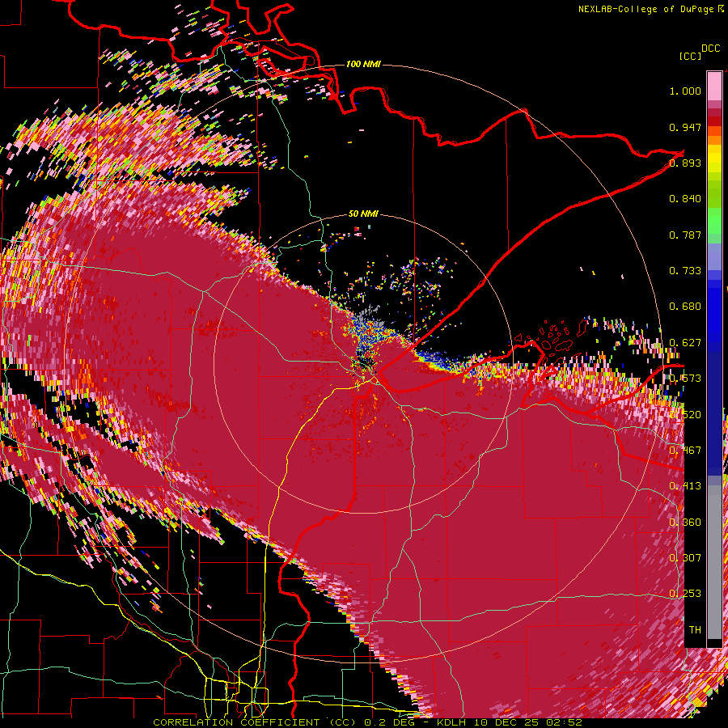Click the yellow segment of the color bar
728x728 pixels.
(714, 159)
